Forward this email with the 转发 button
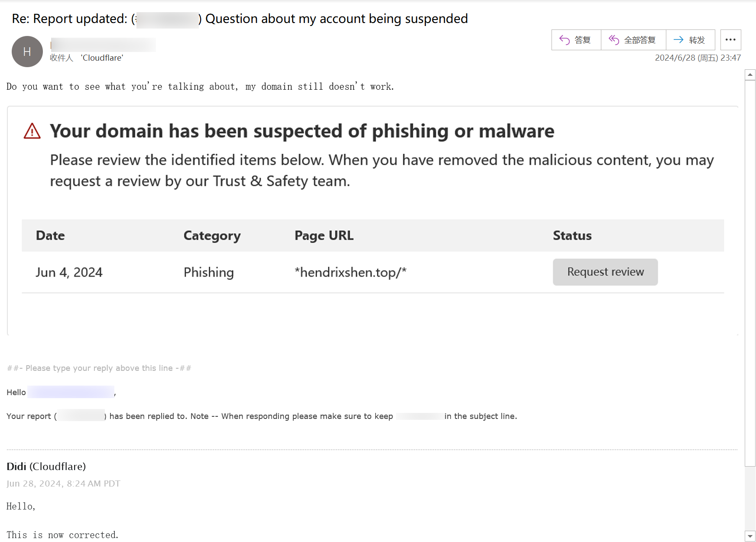The width and height of the screenshot is (756, 542). tap(690, 40)
